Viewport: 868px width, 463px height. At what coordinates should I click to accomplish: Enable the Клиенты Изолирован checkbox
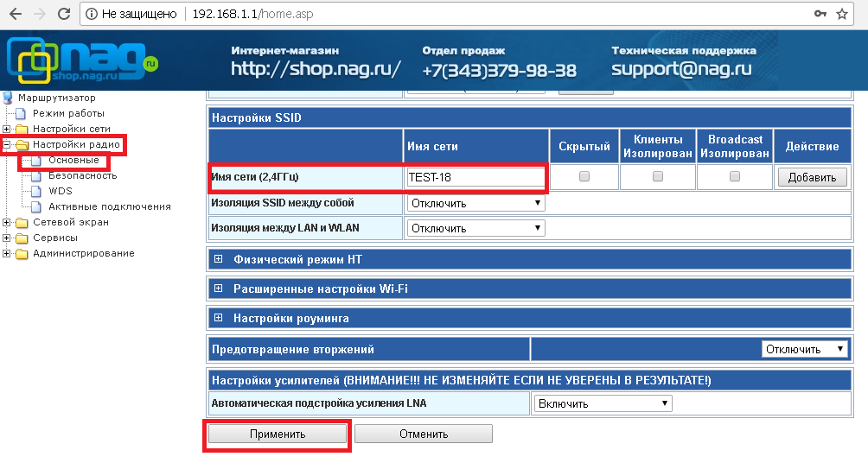point(658,176)
